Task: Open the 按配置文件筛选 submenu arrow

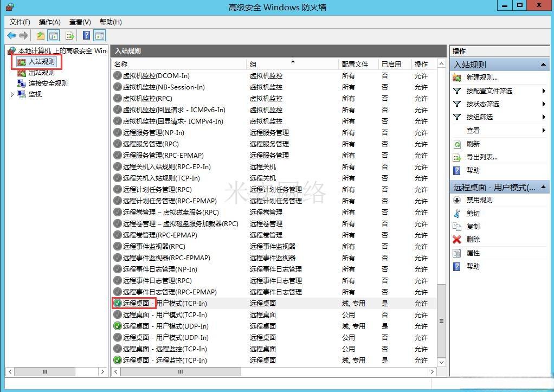Action: [544, 91]
